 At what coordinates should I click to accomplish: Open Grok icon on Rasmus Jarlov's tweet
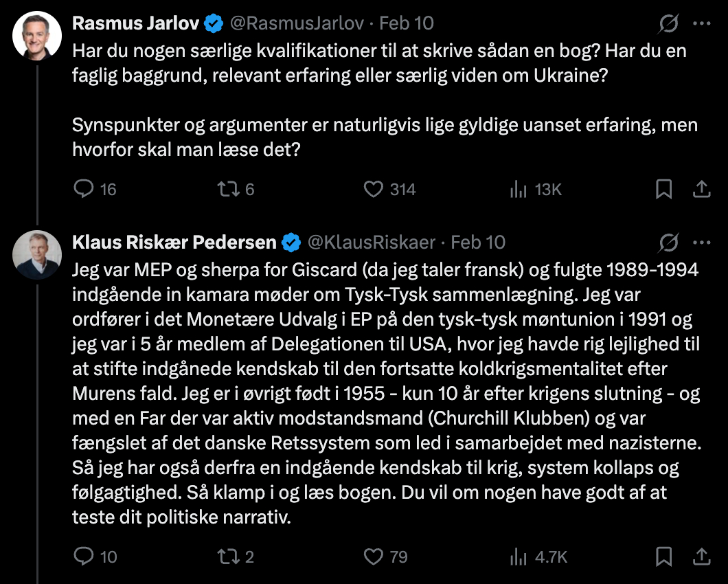click(668, 23)
